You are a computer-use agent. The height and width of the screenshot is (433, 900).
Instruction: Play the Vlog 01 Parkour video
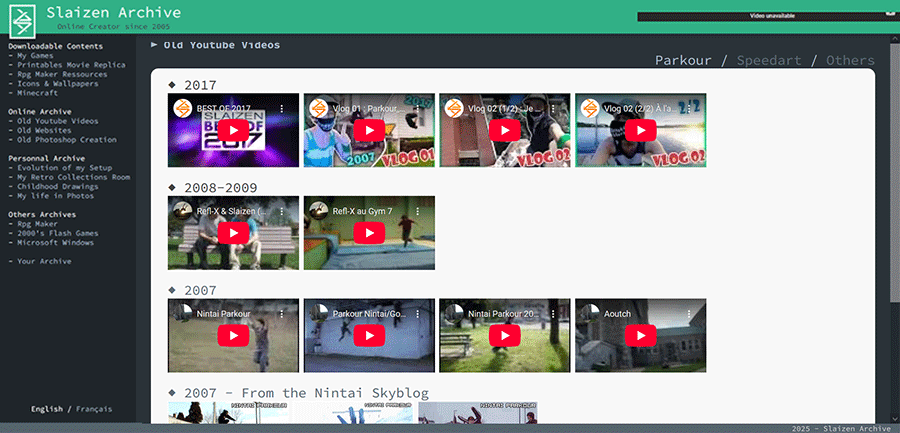pyautogui.click(x=369, y=130)
